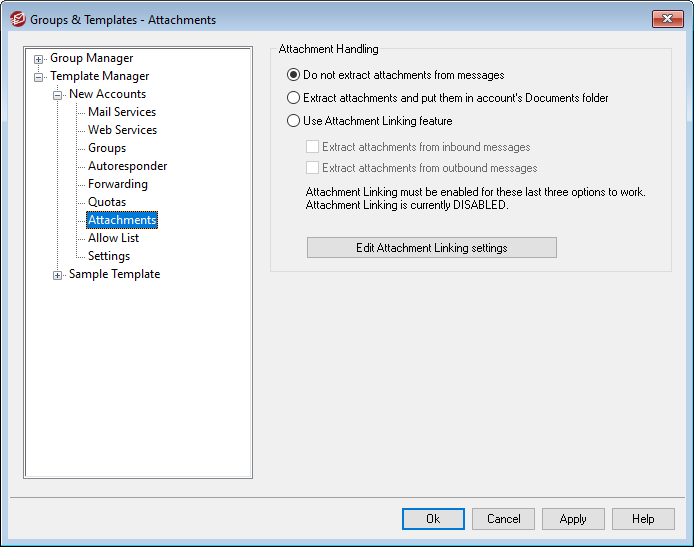Close the Groups & Templates dialog
The image size is (694, 547).
click(x=666, y=19)
